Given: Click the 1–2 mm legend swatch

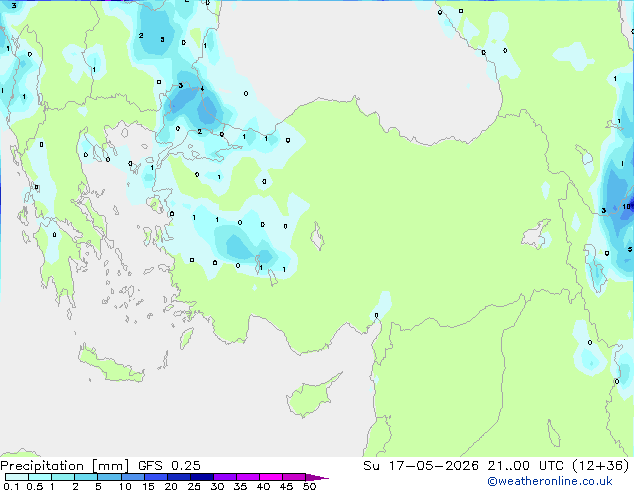Looking at the screenshot, I should pyautogui.click(x=63, y=477).
